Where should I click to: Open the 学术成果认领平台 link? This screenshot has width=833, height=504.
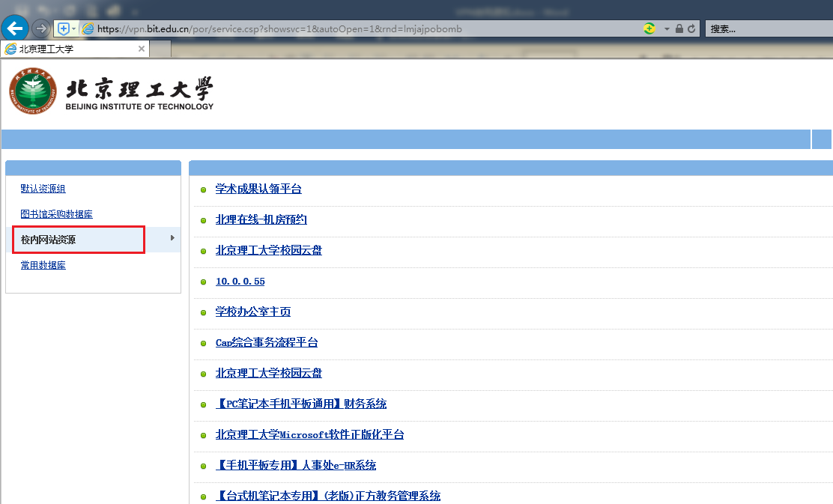pos(258,189)
